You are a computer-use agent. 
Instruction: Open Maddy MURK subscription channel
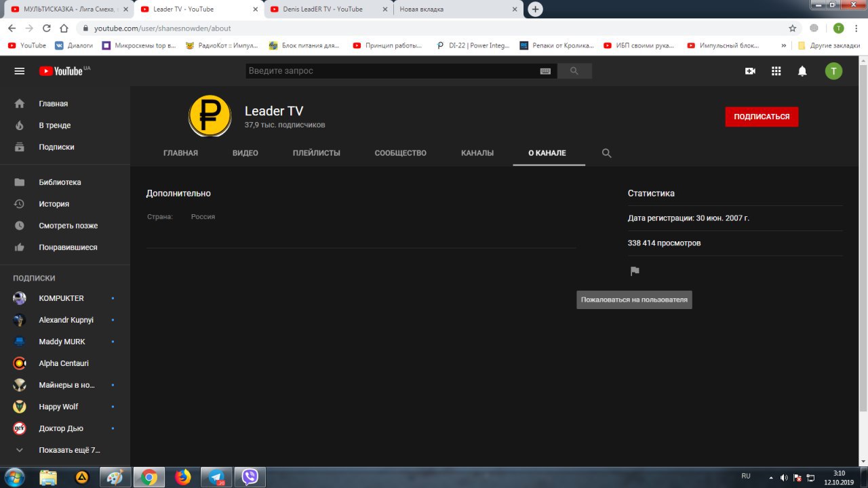(65, 342)
